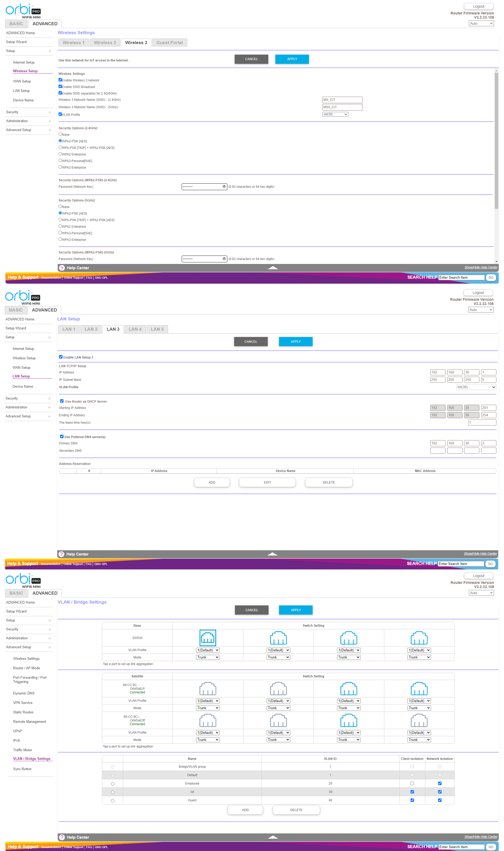Open the Auto language dropdown at top right

tap(481, 23)
